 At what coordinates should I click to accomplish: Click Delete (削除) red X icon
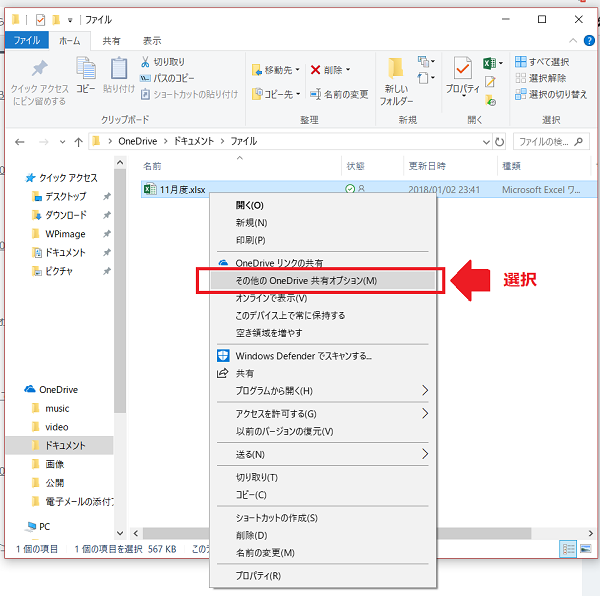click(x=315, y=70)
